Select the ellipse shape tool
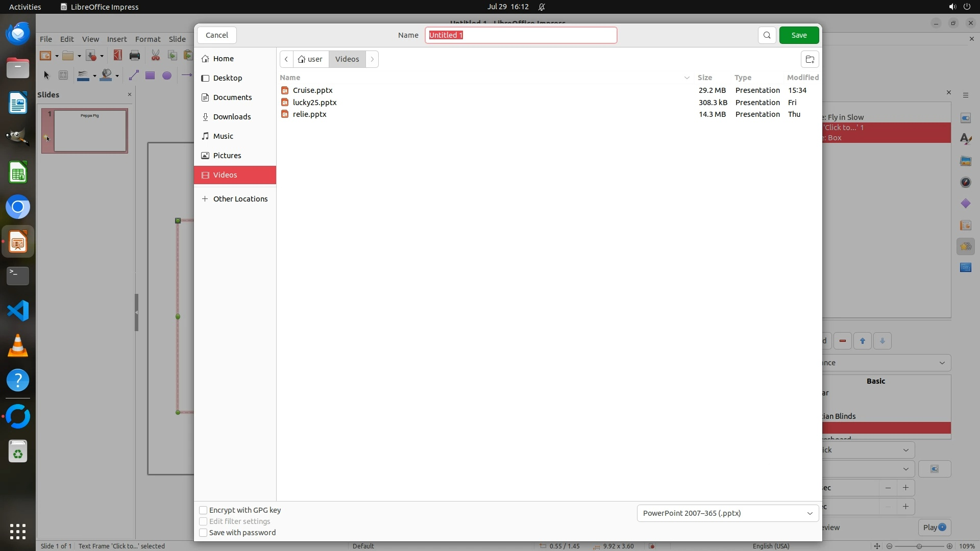 tap(166, 76)
